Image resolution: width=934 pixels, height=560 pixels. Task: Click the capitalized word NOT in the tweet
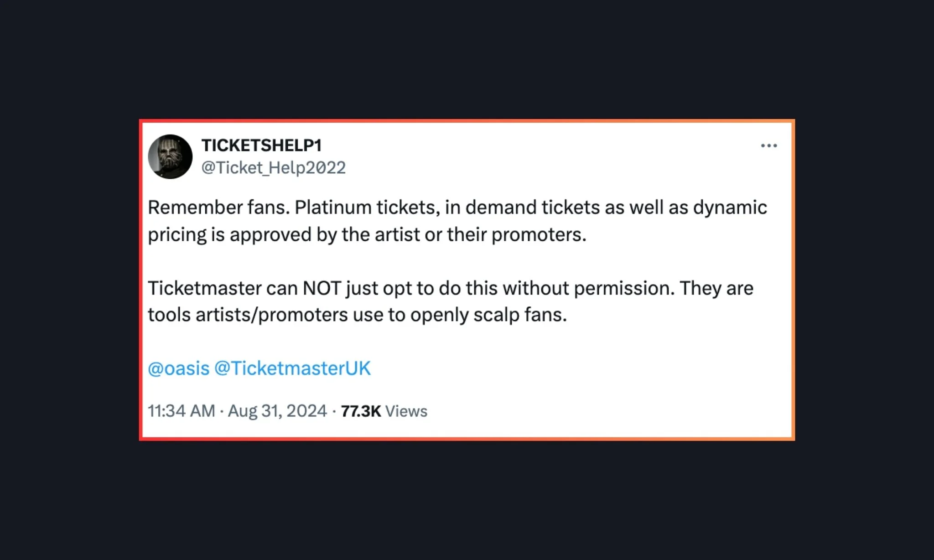[x=322, y=288]
